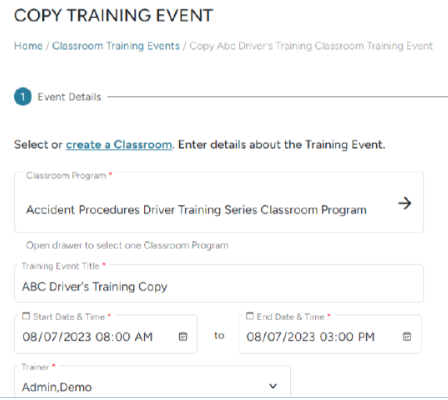448x400 pixels.
Task: Click End Date field 08/07/2023 03:00 PM
Action: point(330,334)
